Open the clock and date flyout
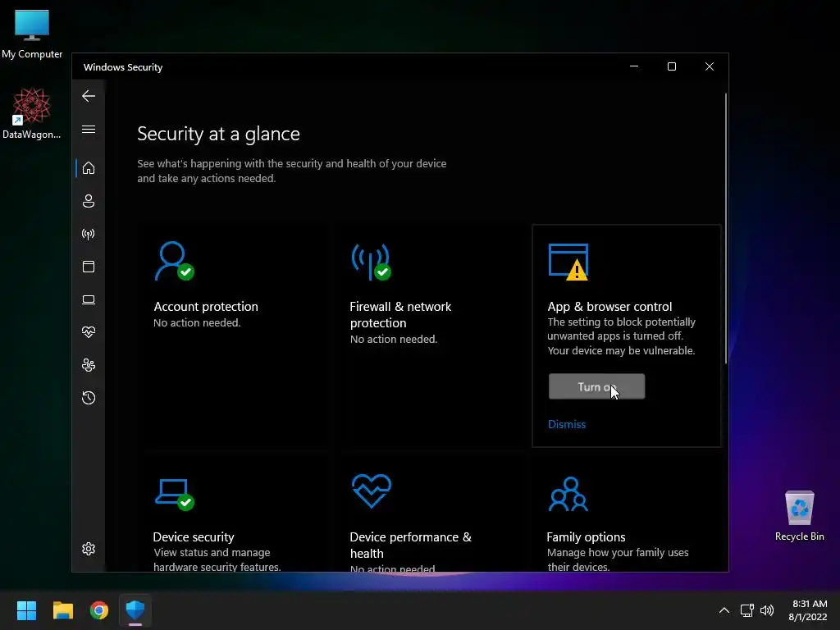Screen dimensions: 840x630 pyautogui.click(x=808, y=610)
